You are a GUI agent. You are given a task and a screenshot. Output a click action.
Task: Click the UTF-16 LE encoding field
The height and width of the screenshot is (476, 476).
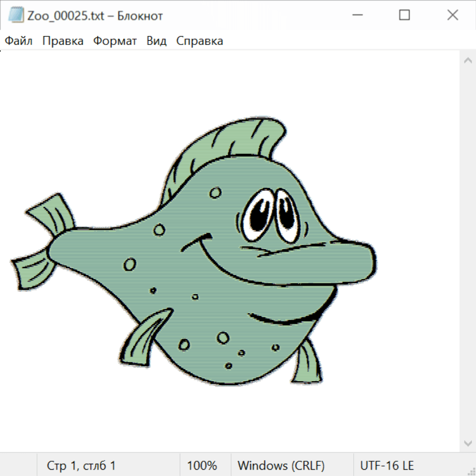387,466
